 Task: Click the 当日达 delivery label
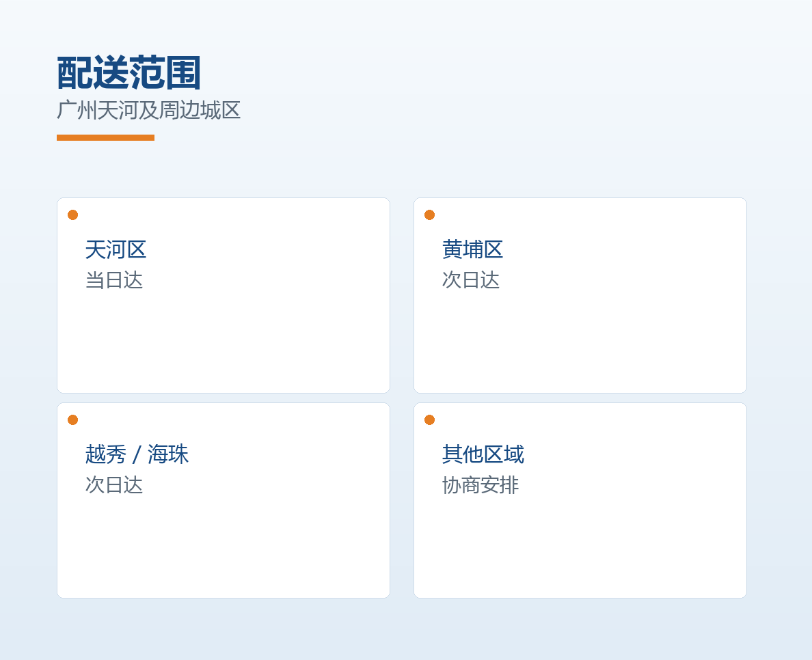(x=114, y=280)
